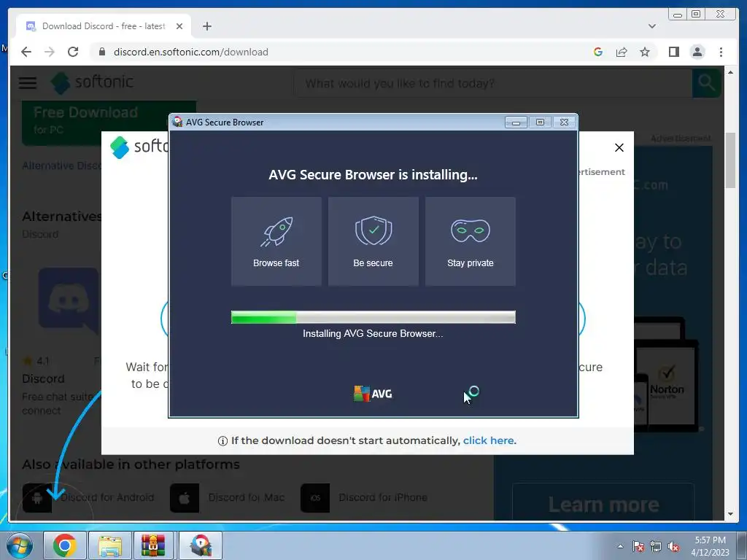
Task: Click the green search magnifier button
Action: (706, 83)
